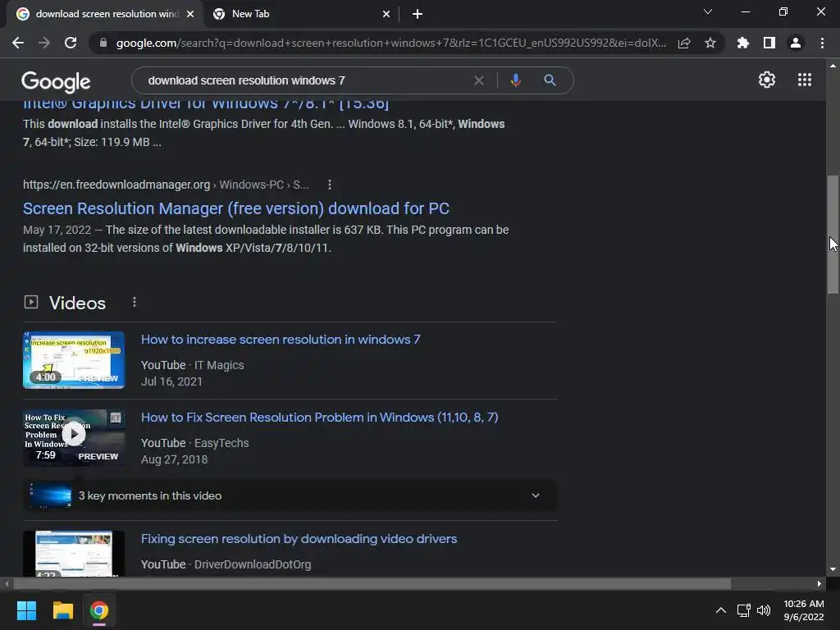Screen dimensions: 840x630
Task: Open the volume speaker tray icon
Action: [x=764, y=610]
